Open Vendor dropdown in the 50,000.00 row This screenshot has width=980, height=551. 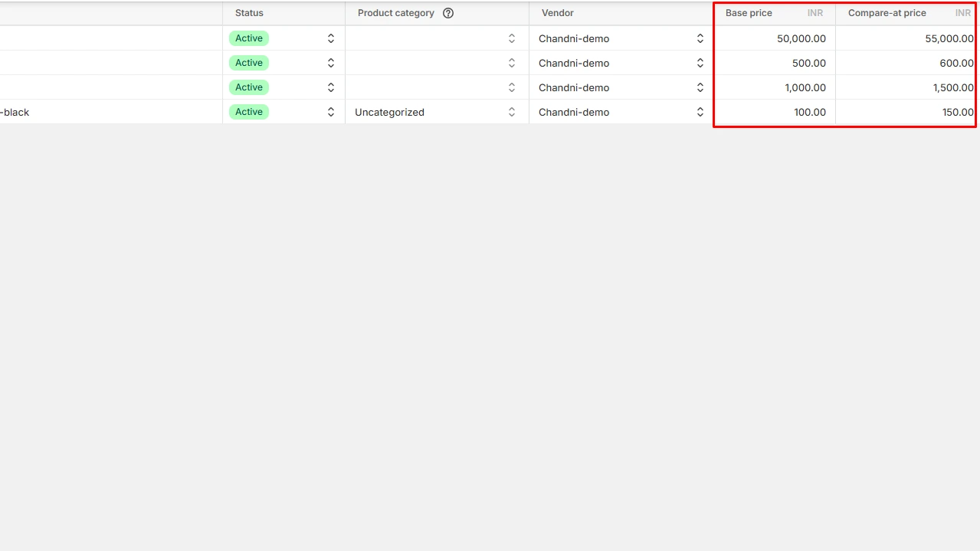[700, 38]
